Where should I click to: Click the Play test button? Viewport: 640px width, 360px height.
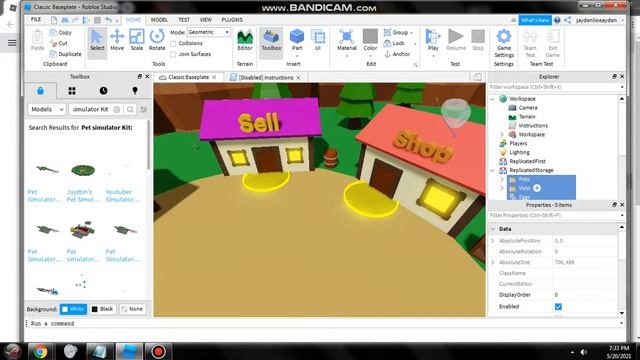pos(433,40)
